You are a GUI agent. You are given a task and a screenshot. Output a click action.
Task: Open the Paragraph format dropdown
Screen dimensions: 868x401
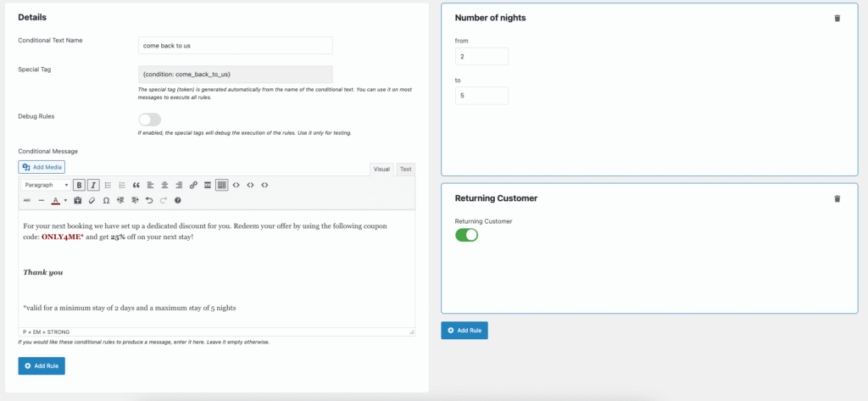click(x=45, y=185)
